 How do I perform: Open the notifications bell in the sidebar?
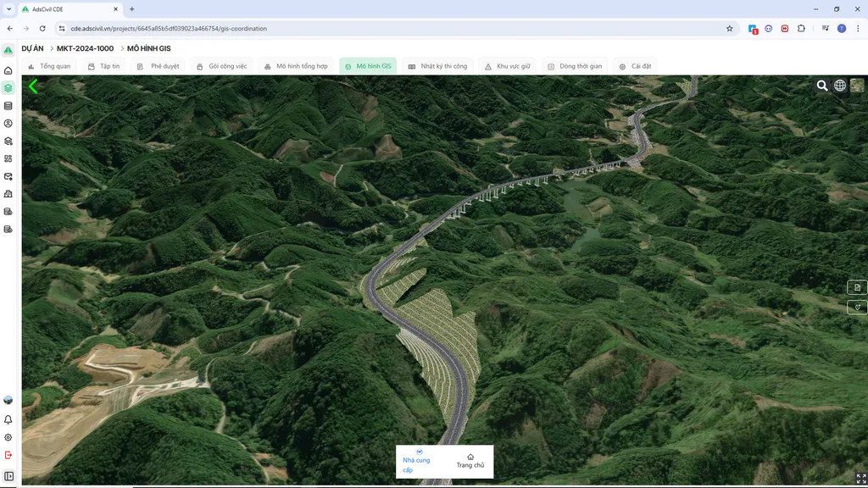coord(8,419)
